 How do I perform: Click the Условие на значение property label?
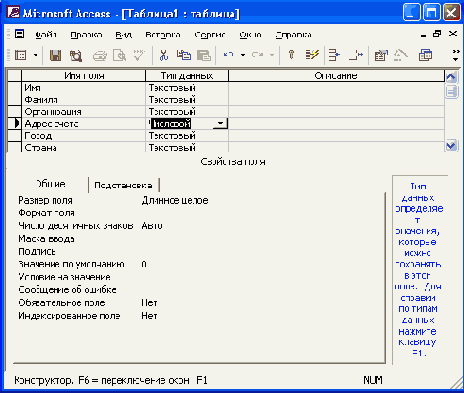[64, 277]
